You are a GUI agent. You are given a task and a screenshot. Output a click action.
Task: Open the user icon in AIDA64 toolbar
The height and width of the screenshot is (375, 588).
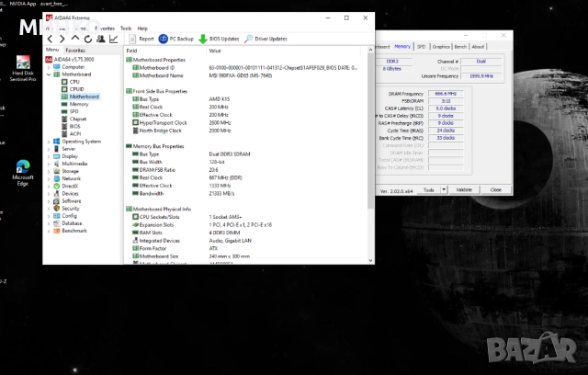pyautogui.click(x=100, y=39)
